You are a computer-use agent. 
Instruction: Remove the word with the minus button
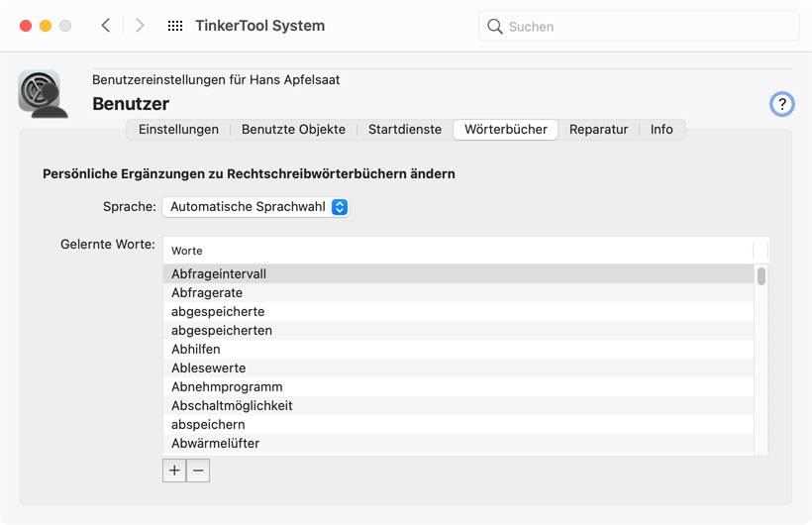coord(198,471)
